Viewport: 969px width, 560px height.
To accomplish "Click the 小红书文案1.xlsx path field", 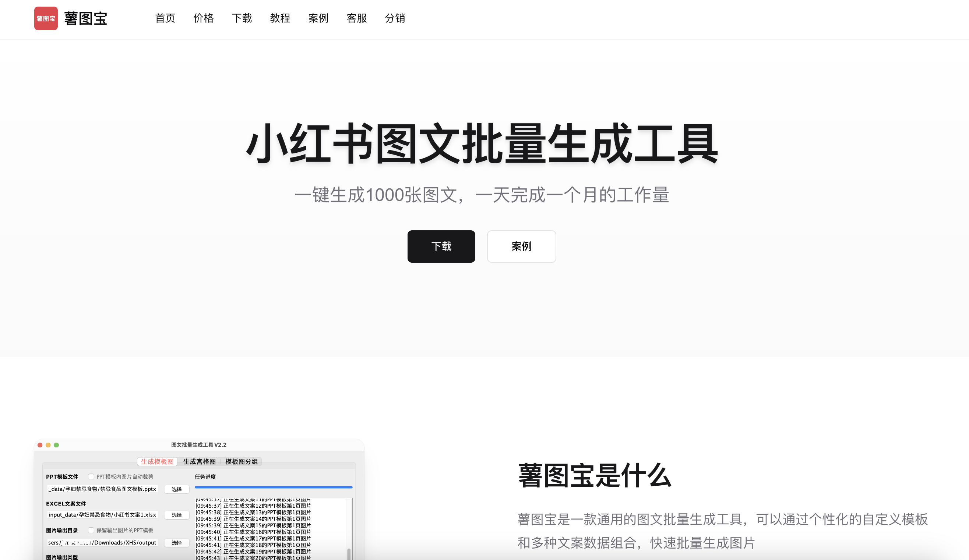I will pyautogui.click(x=103, y=515).
